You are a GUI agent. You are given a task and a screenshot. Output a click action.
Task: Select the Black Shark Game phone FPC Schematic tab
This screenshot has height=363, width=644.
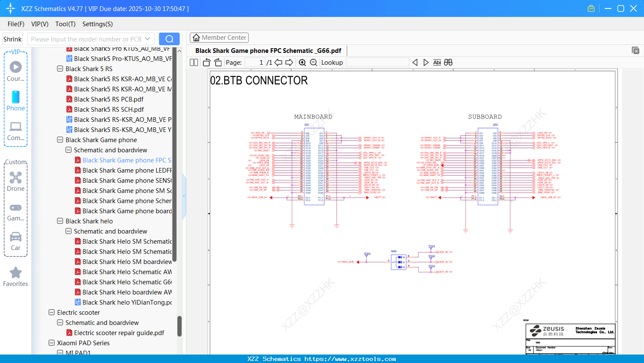(268, 51)
